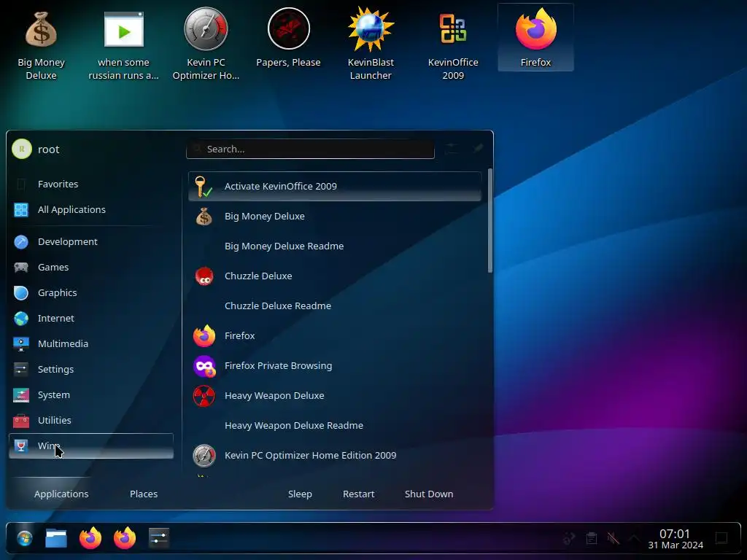The height and width of the screenshot is (560, 747).
Task: Click the Restart button
Action: (x=359, y=494)
